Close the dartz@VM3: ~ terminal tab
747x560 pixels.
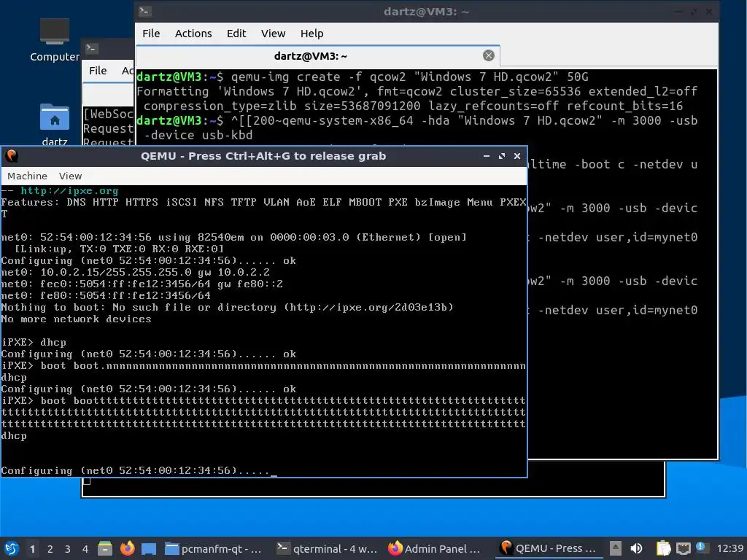[x=488, y=55]
